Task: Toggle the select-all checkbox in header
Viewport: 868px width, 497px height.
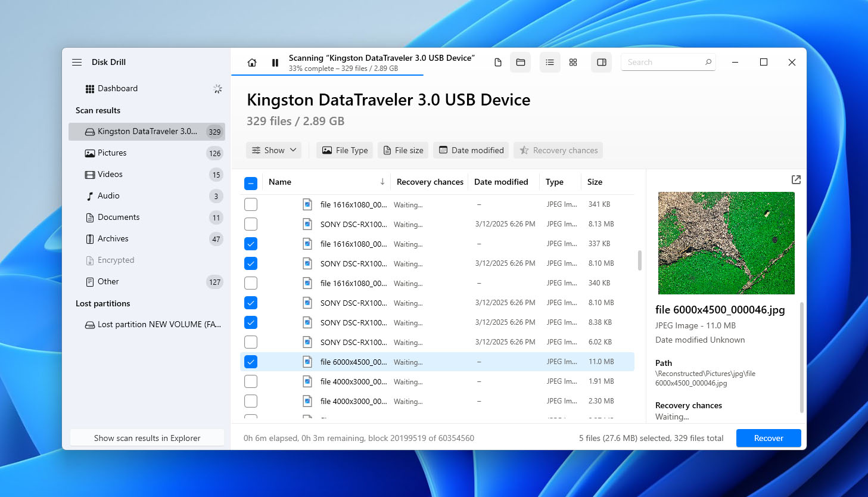Action: (251, 183)
